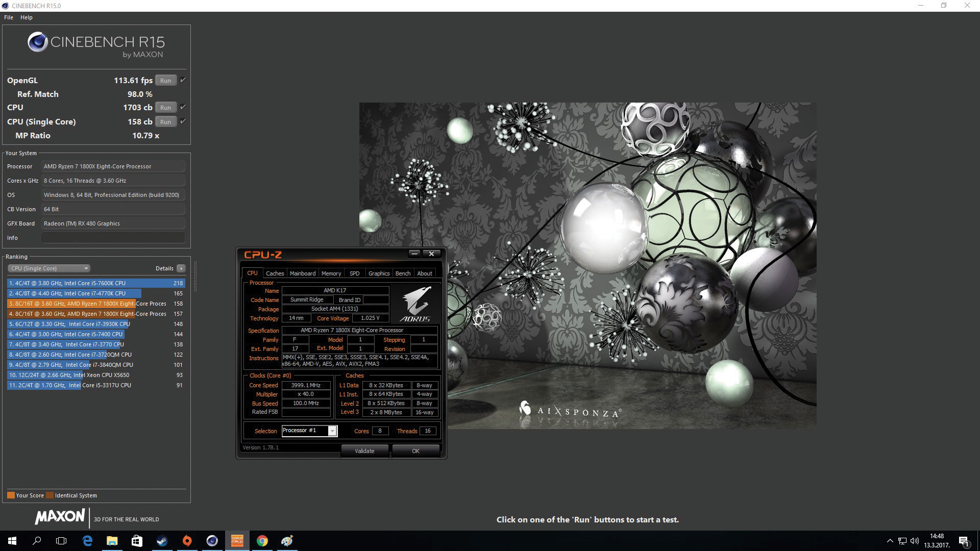Expand ranking Details arrow

click(x=181, y=268)
